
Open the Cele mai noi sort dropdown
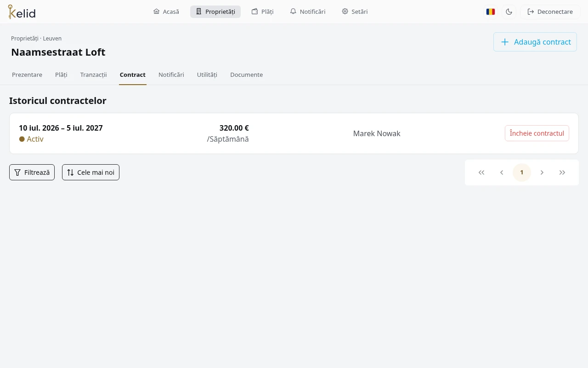(90, 172)
